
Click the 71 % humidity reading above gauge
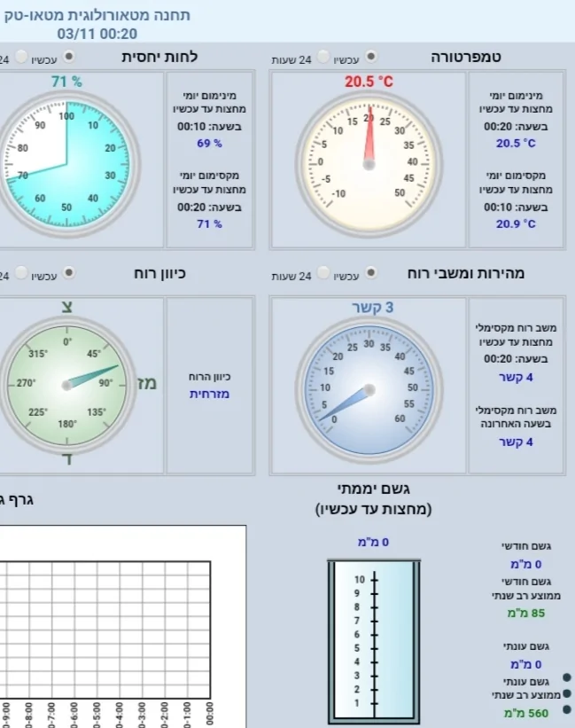click(66, 82)
